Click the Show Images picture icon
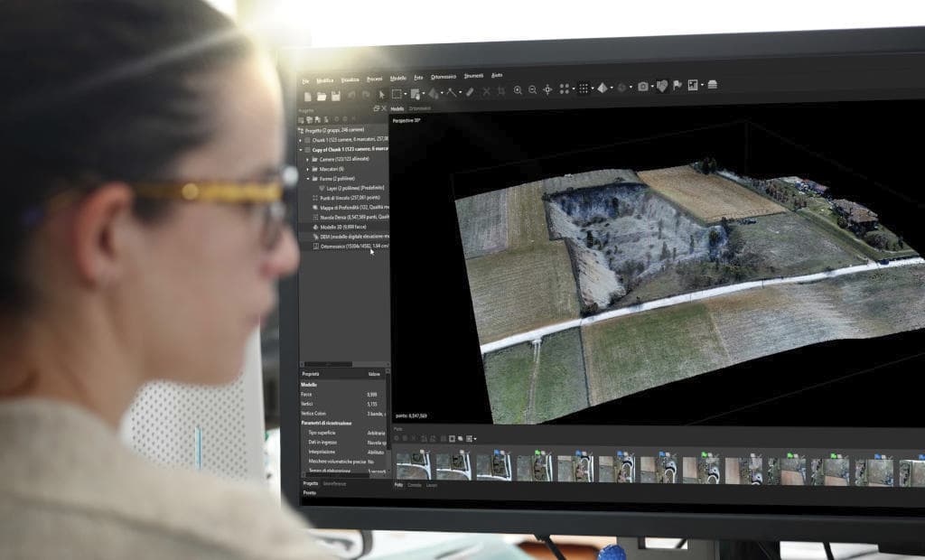 693,86
